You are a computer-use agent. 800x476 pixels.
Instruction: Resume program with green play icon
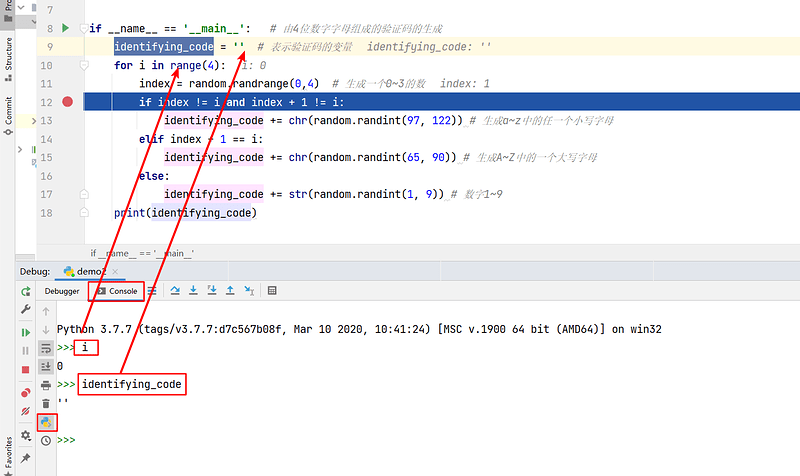tap(26, 332)
